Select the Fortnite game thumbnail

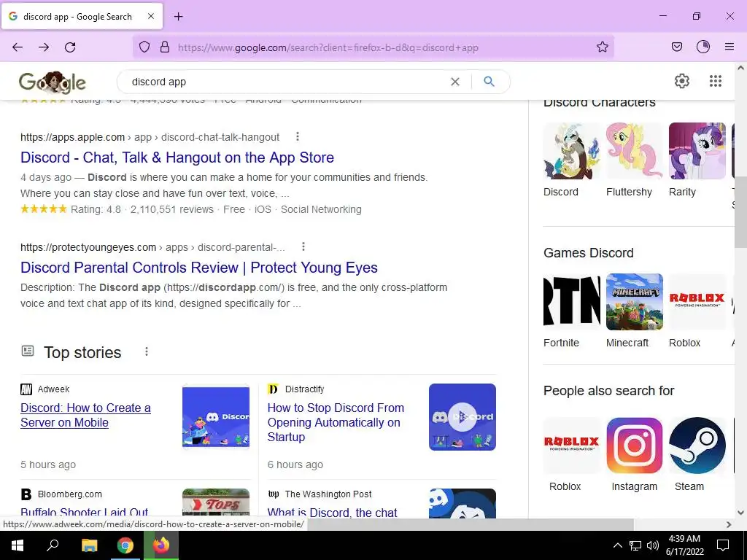point(572,302)
